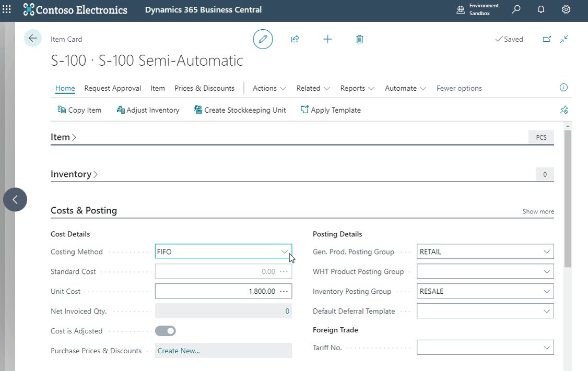Image resolution: width=588 pixels, height=371 pixels.
Task: Open Unit Cost ellipsis lookup
Action: coord(284,291)
